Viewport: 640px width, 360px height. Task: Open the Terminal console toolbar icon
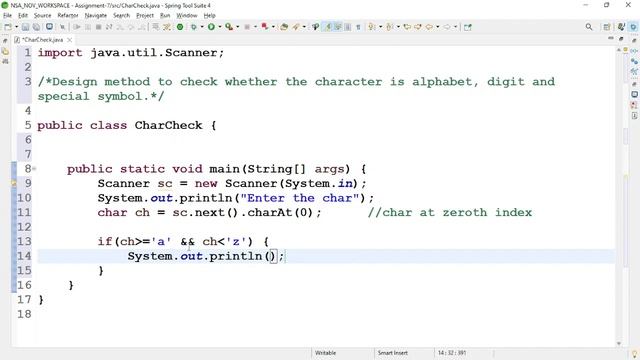(49, 27)
